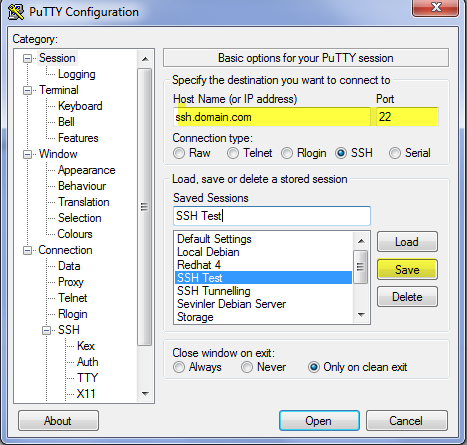Select the Rlogin connection type radio button
The image size is (467, 445).
pos(287,153)
